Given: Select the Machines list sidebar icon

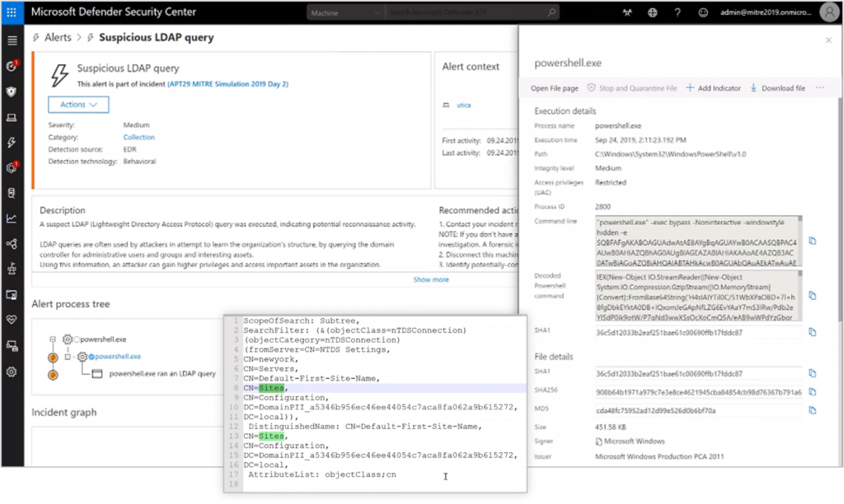Looking at the screenshot, I should click(x=12, y=117).
